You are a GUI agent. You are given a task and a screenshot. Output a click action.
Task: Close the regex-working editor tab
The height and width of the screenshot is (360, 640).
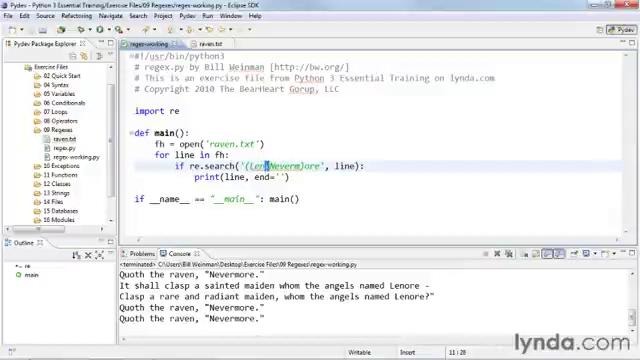tap(174, 44)
